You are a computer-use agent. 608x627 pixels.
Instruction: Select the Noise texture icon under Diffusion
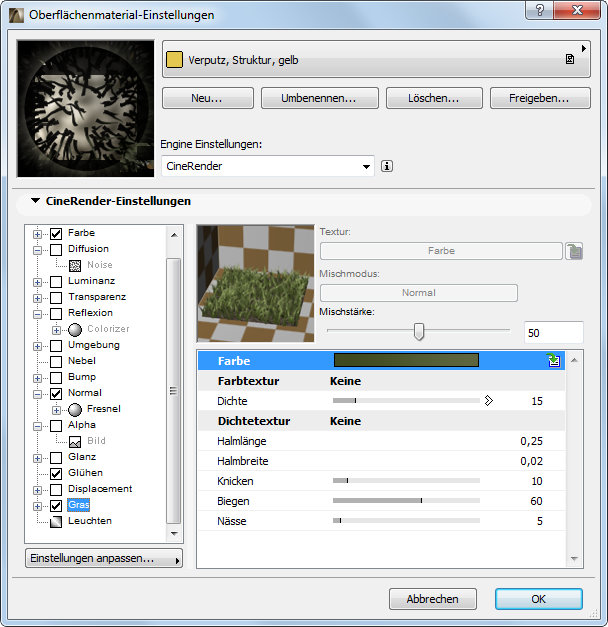tap(75, 265)
